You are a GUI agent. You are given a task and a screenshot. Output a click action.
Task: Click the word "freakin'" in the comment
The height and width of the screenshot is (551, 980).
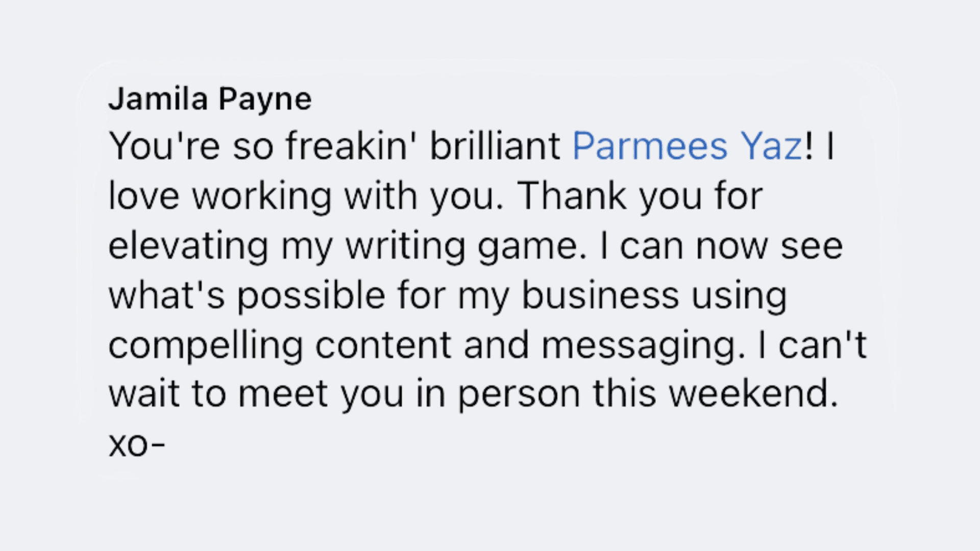coord(352,146)
